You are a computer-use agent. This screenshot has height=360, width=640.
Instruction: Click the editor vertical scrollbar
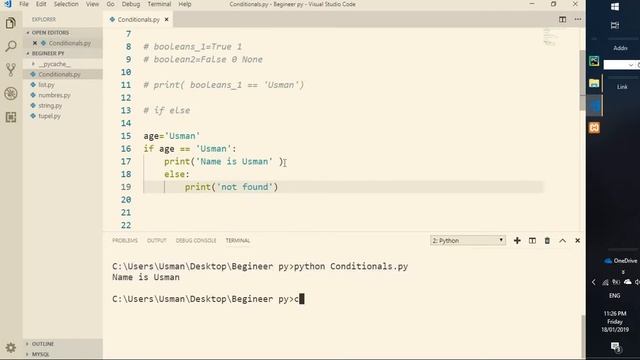coord(582,80)
